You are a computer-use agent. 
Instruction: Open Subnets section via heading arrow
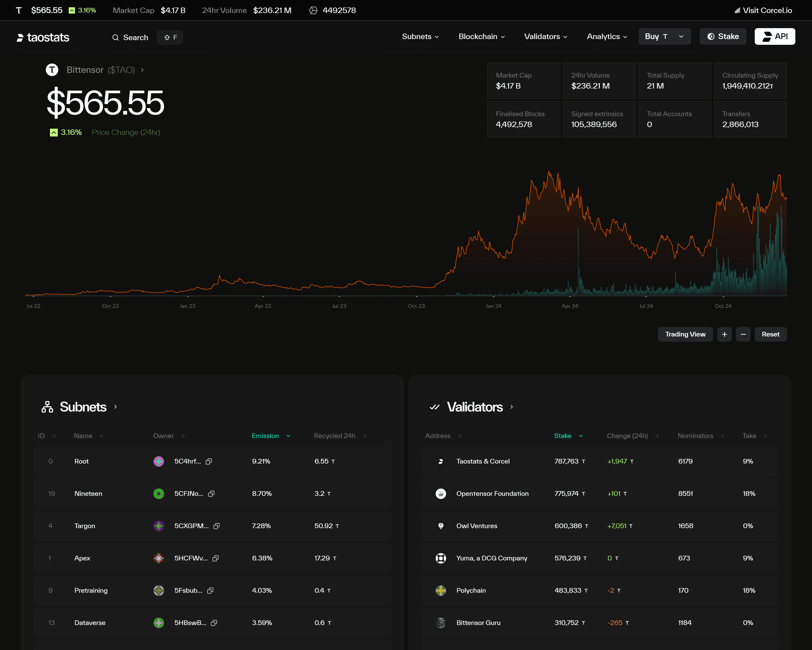pos(116,407)
